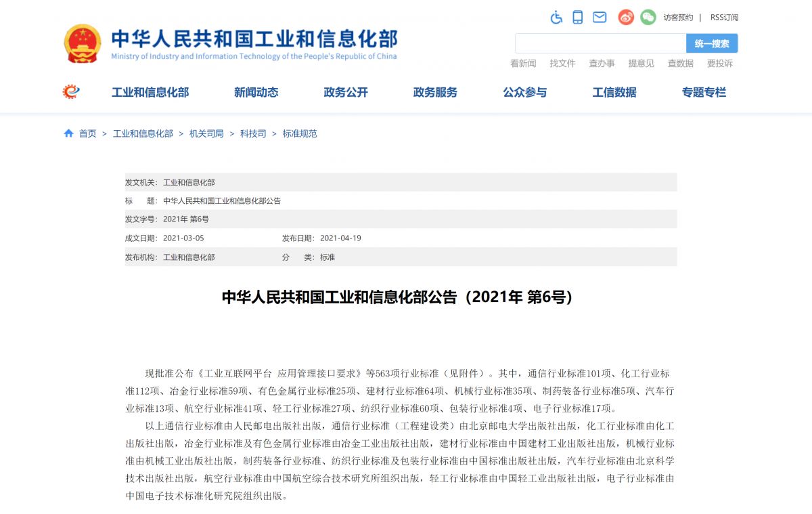Select 查数据 search shortcut
Image resolution: width=812 pixels, height=514 pixels.
point(680,64)
